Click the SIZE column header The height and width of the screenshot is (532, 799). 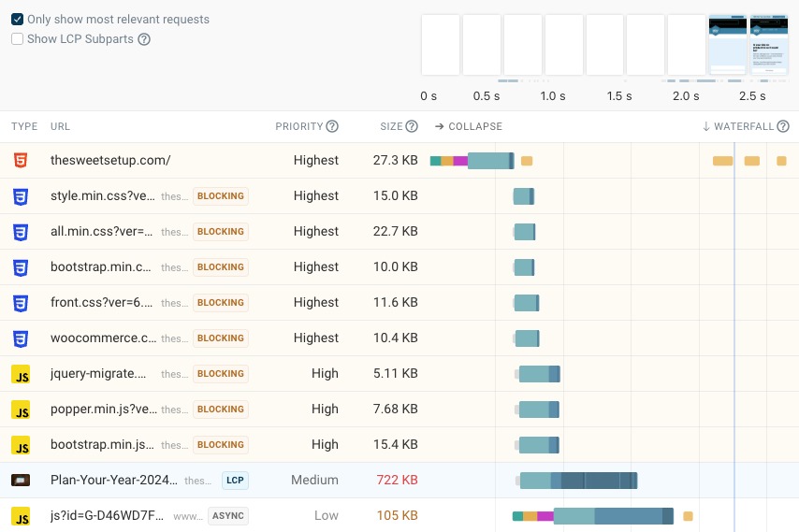click(x=391, y=126)
